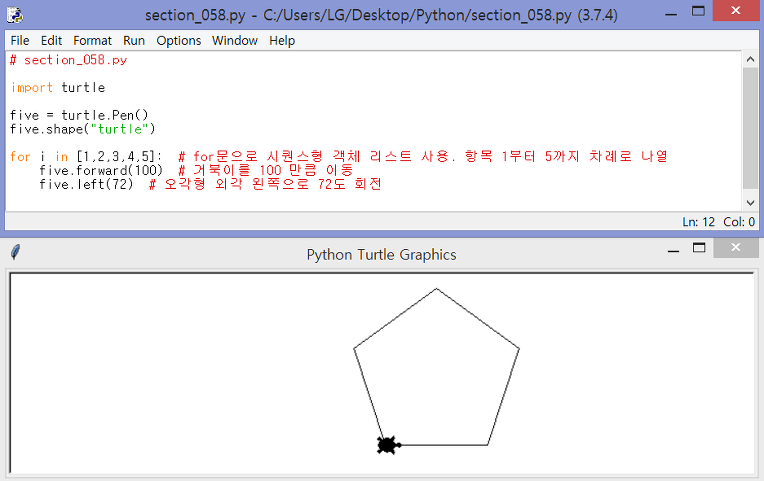
Task: Click the 'five.left(72)' code
Action: (86, 184)
